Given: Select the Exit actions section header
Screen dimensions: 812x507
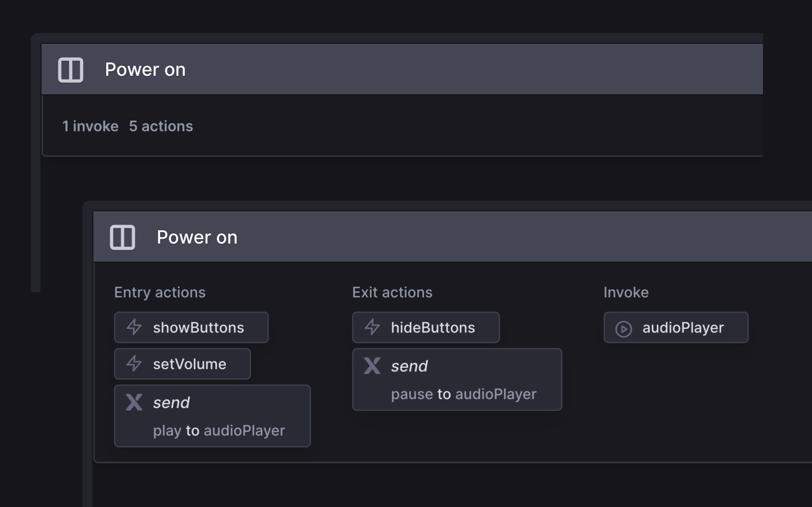Looking at the screenshot, I should [x=392, y=292].
